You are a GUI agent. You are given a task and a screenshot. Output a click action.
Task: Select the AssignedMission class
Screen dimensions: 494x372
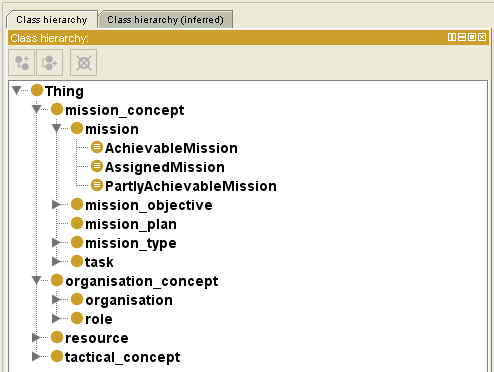[x=165, y=167]
